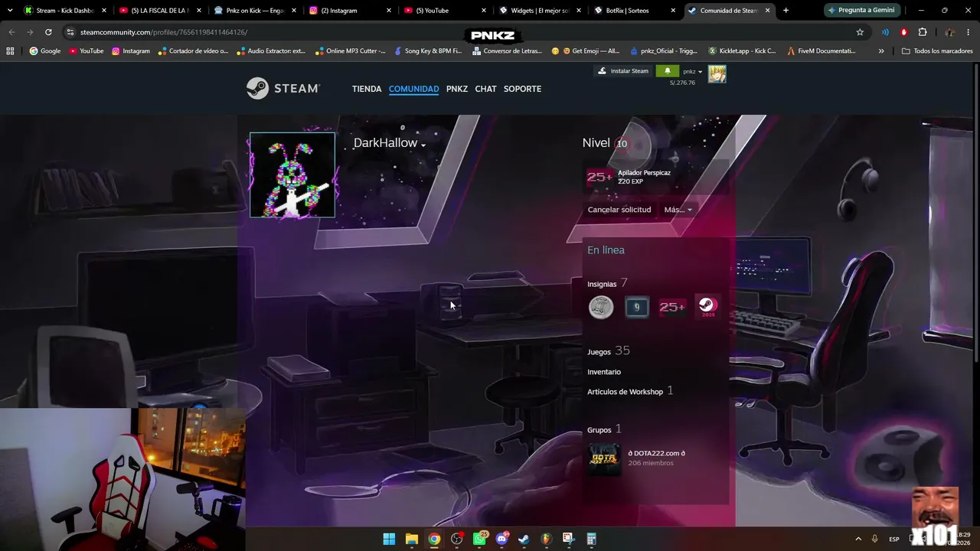Open the DOTA222.com group name link
980x551 pixels.
click(656, 453)
